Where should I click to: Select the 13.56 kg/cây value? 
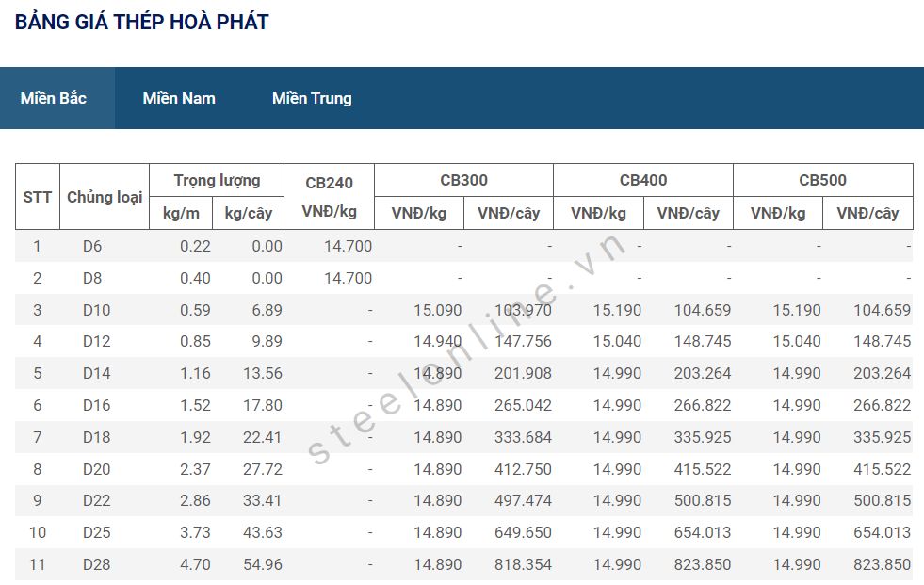263,373
